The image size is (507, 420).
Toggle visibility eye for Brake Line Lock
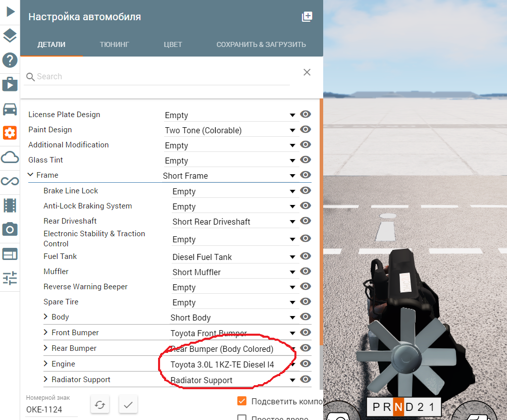point(306,190)
